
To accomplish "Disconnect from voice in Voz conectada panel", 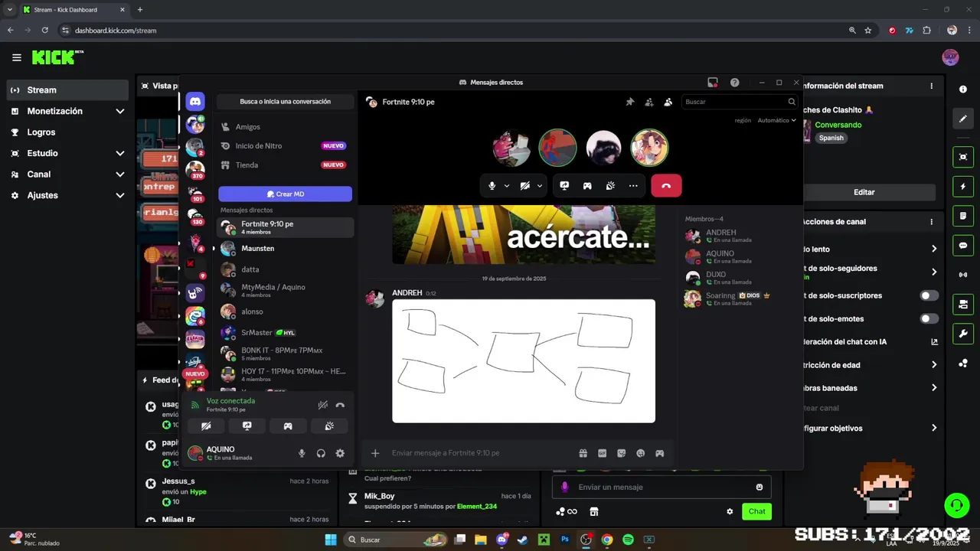I will [340, 405].
